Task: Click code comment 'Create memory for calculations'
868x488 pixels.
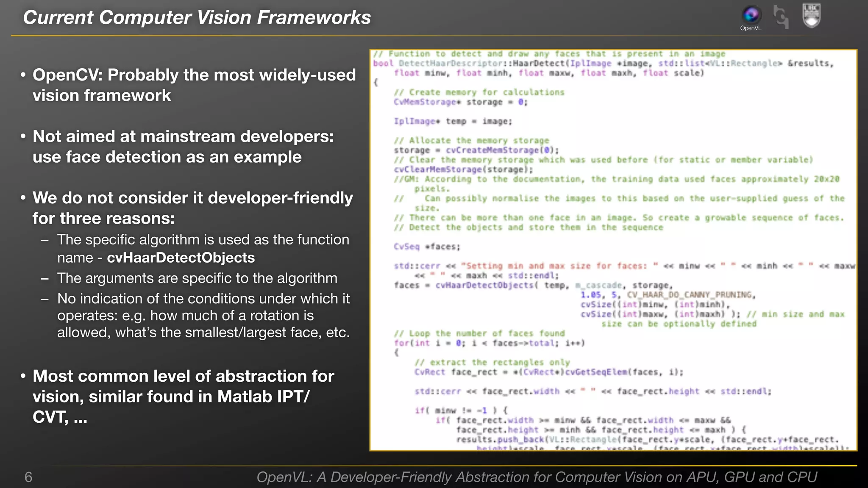Action: tap(479, 92)
